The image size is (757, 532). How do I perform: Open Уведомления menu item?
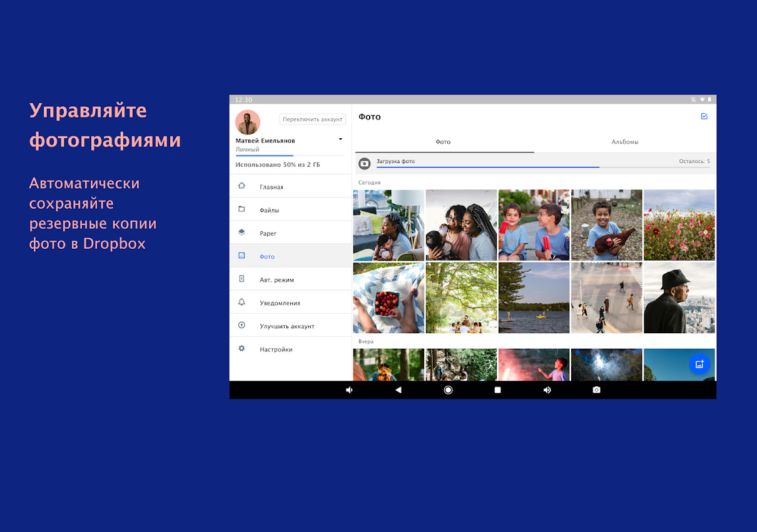tap(291, 302)
